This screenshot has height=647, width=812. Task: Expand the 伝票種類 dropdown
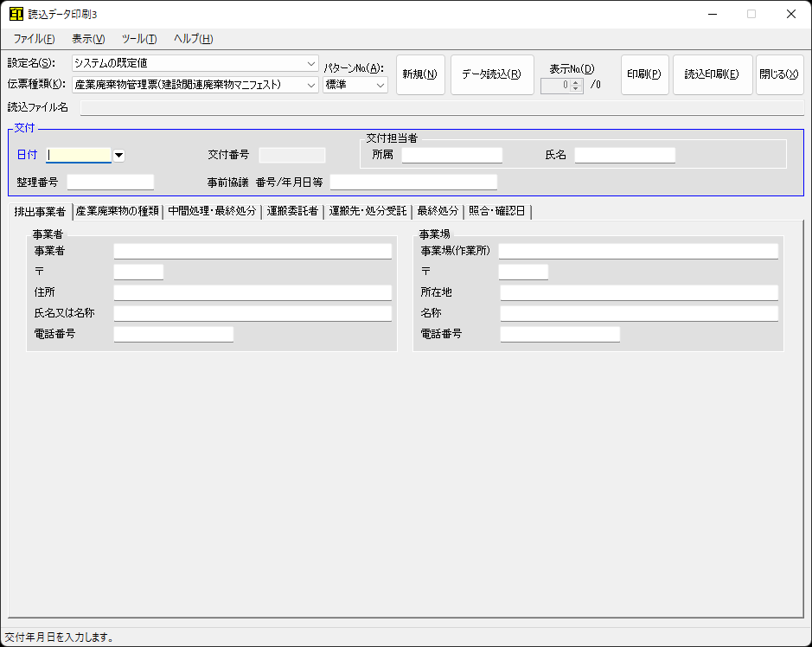(311, 84)
